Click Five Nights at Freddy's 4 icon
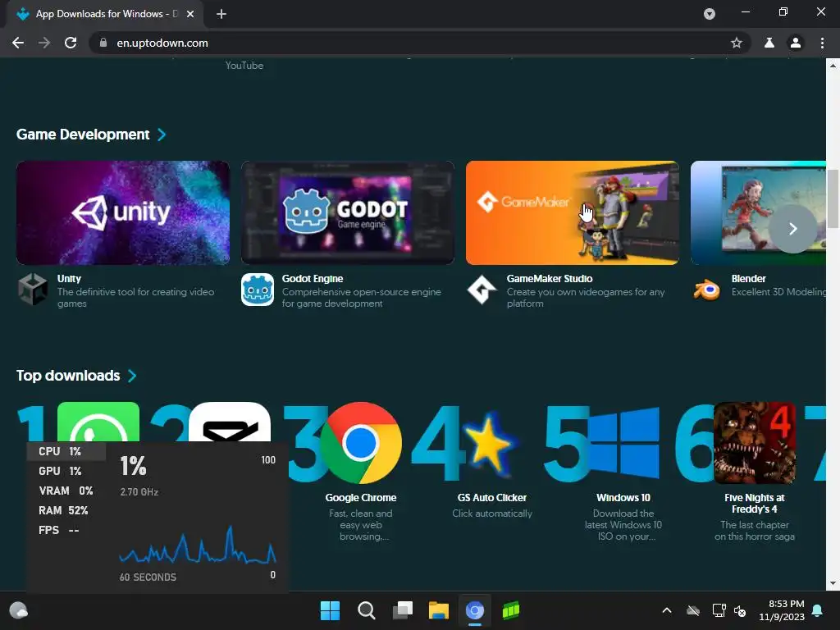The image size is (840, 630). [755, 443]
